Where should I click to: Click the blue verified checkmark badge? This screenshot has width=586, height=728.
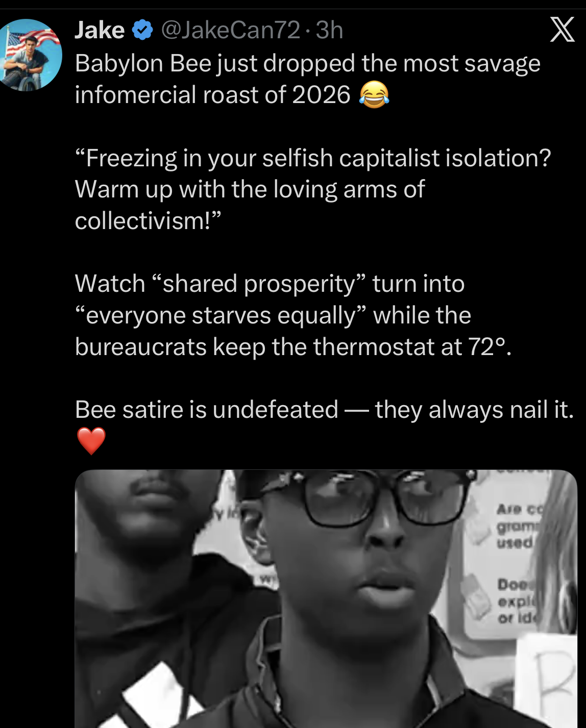click(x=143, y=30)
